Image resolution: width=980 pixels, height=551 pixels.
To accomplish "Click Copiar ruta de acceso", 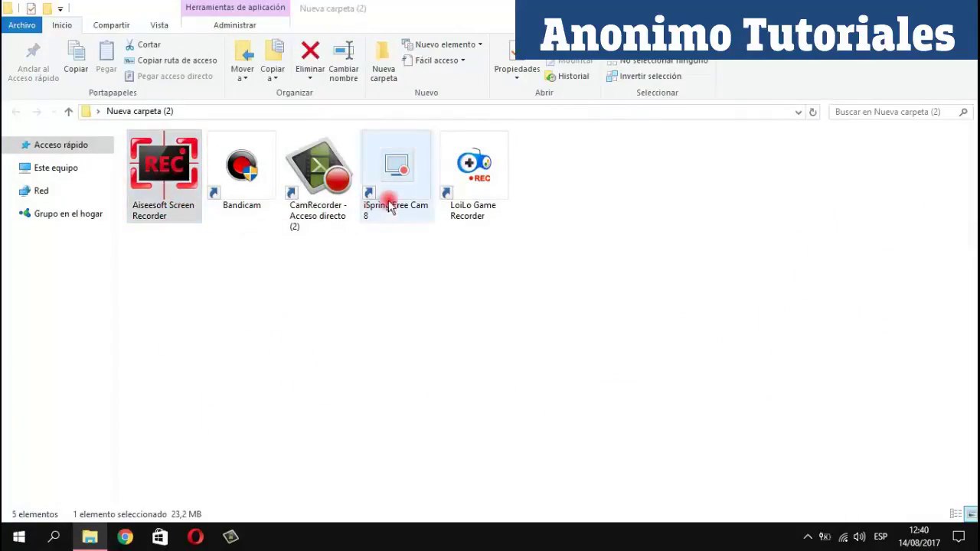I will click(171, 60).
